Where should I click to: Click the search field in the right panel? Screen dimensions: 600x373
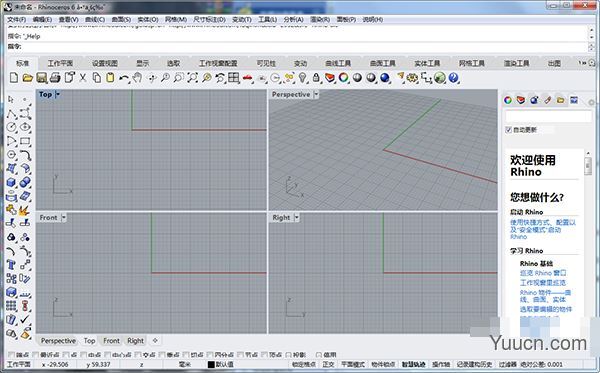(x=549, y=116)
